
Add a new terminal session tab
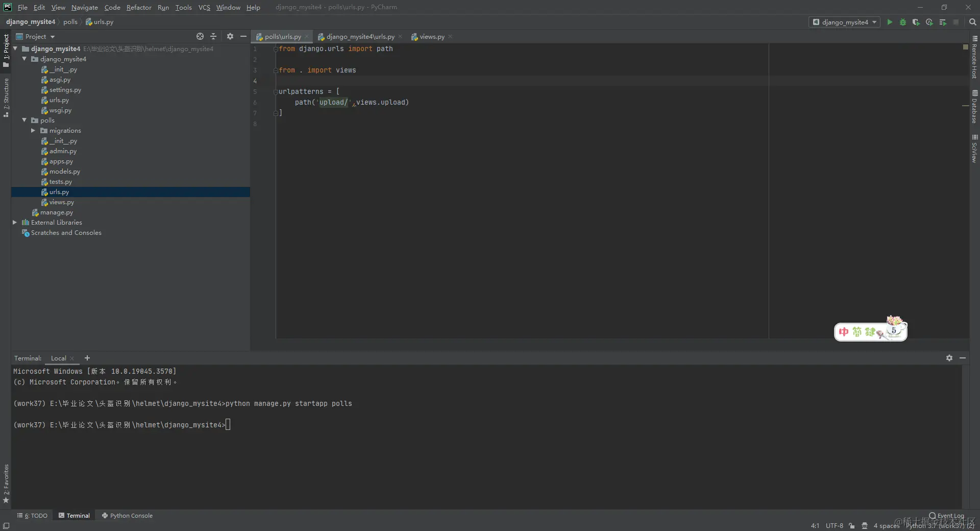(x=87, y=358)
